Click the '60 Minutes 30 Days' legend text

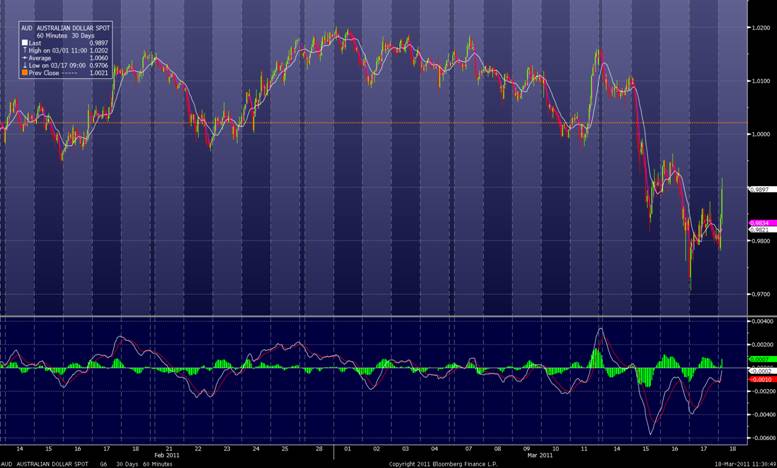pos(66,36)
